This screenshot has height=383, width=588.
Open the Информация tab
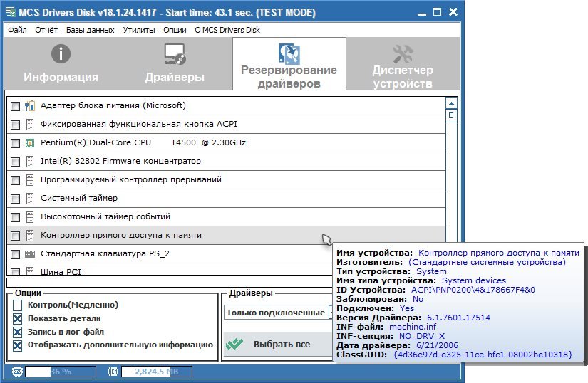point(61,63)
